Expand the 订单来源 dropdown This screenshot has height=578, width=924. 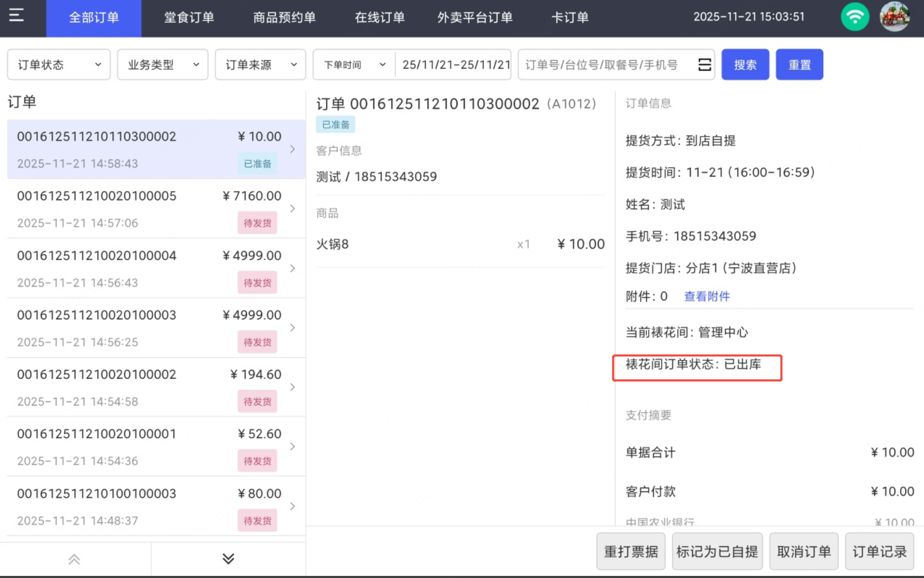(x=260, y=64)
